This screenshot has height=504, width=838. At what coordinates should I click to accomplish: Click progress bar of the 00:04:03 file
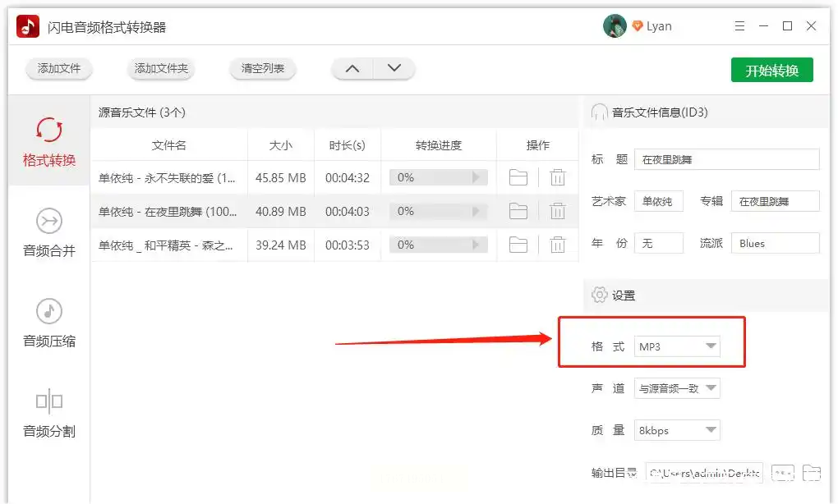[x=438, y=212]
